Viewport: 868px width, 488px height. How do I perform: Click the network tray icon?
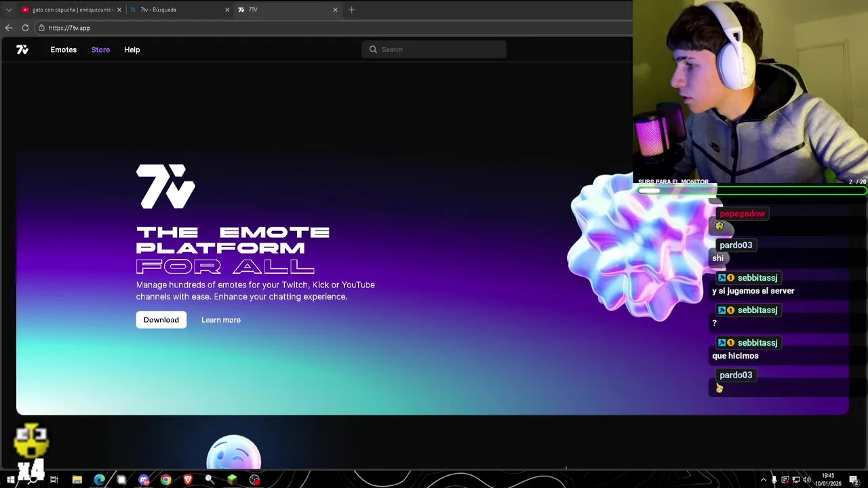tap(796, 480)
